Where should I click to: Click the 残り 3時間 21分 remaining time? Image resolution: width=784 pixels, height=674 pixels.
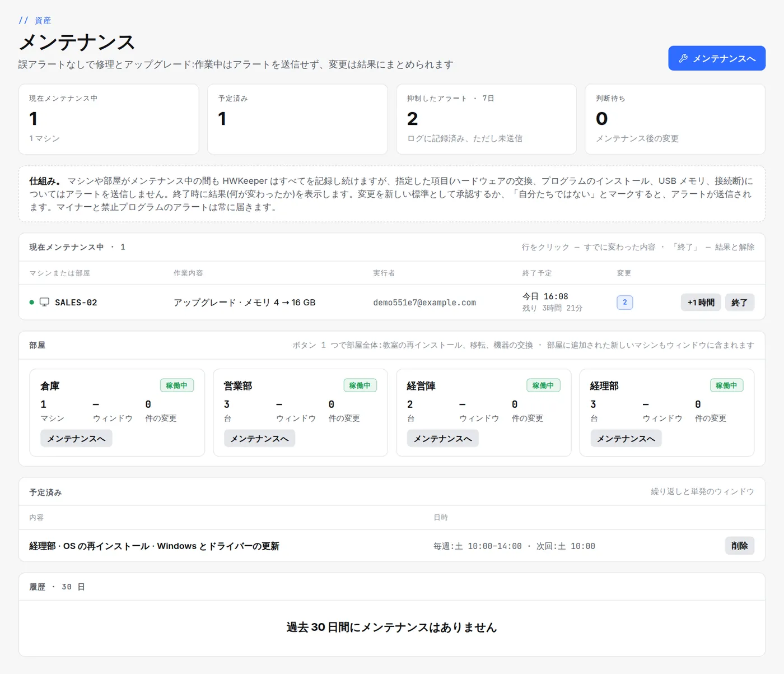tap(553, 308)
